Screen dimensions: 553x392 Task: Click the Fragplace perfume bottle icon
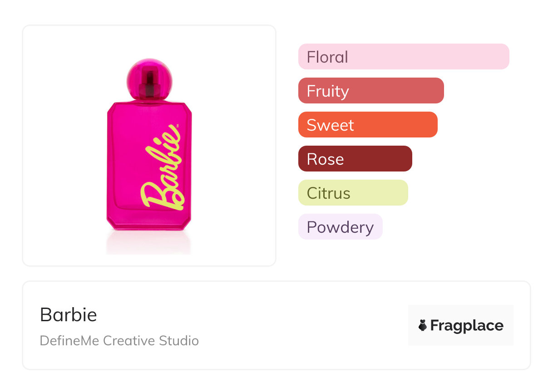coord(423,325)
